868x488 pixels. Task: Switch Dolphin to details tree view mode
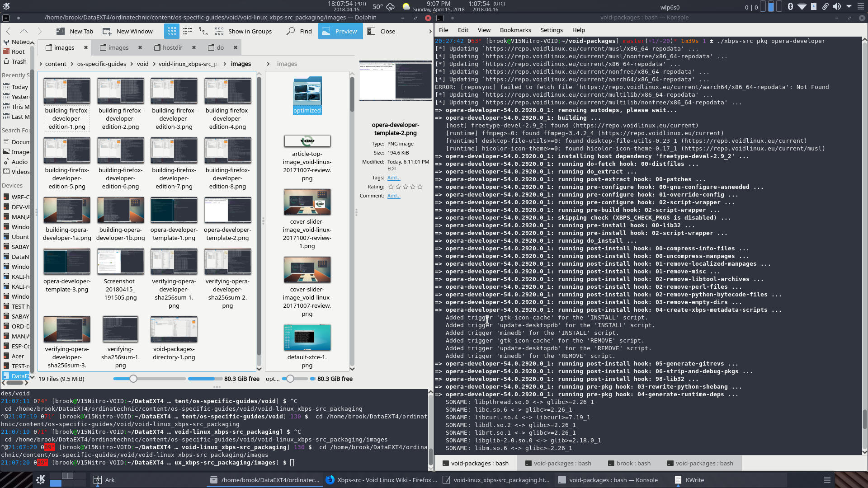(203, 31)
